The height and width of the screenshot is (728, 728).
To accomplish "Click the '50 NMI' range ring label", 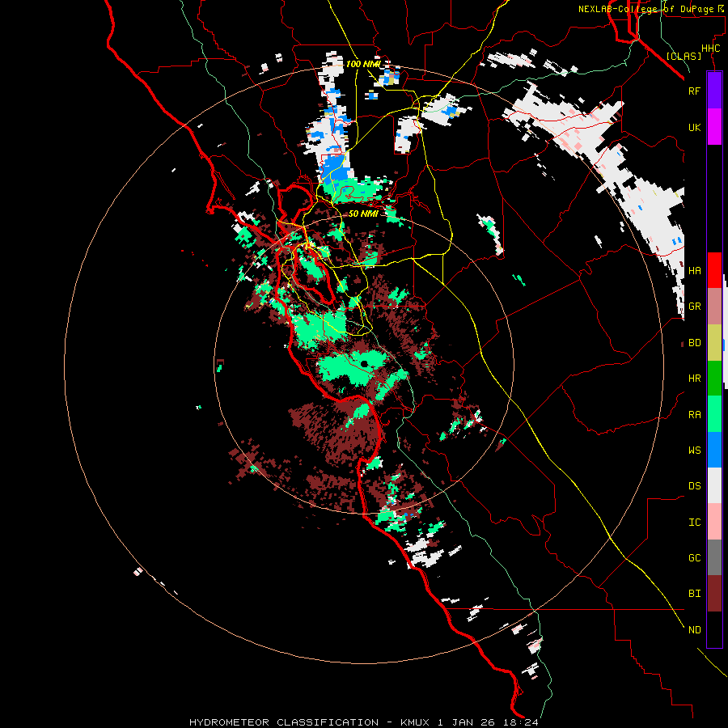I will [363, 214].
